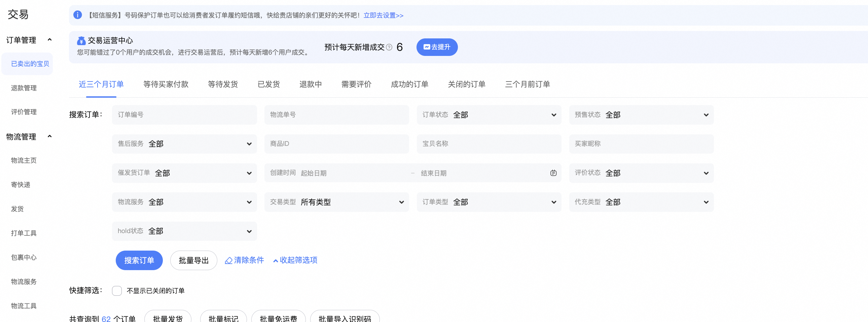This screenshot has height=322, width=868.
Task: Switch to 等待发货 tab
Action: coord(223,84)
